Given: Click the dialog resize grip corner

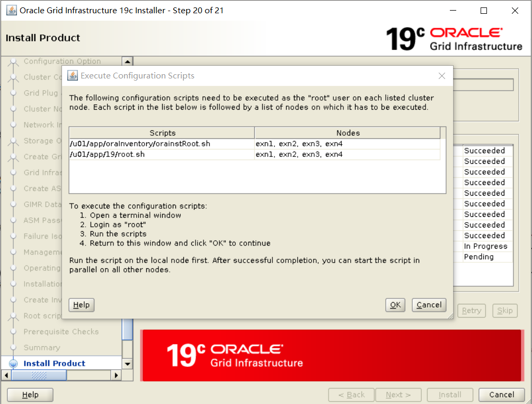Looking at the screenshot, I should 450,316.
